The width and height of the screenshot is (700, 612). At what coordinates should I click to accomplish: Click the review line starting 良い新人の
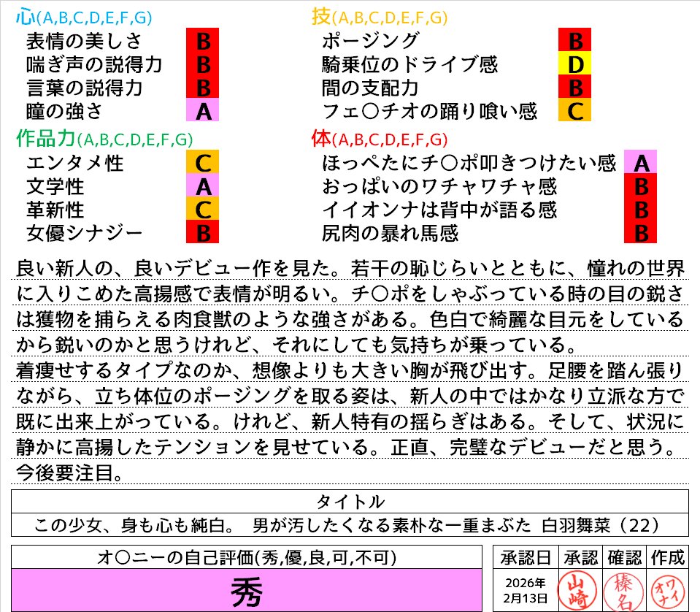[x=350, y=269]
